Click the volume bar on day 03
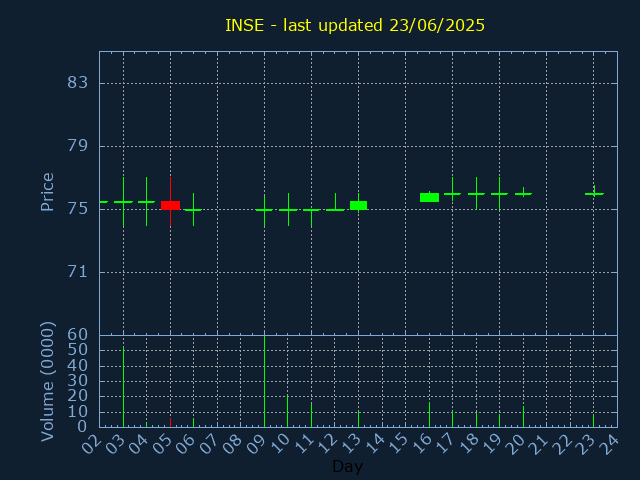The height and width of the screenshot is (480, 640). [x=123, y=387]
